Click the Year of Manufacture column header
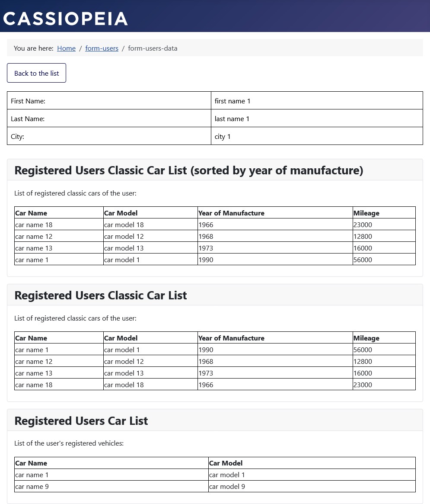Viewport: 430px width, 504px height. (231, 213)
